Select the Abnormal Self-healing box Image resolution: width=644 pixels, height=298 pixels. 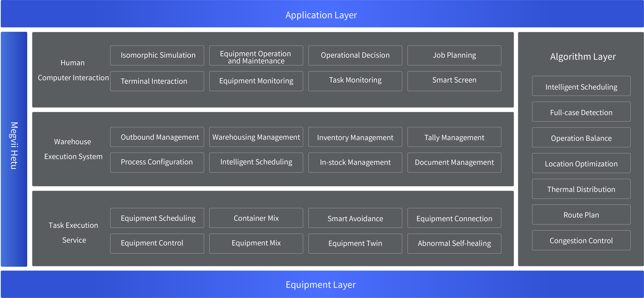(x=454, y=244)
